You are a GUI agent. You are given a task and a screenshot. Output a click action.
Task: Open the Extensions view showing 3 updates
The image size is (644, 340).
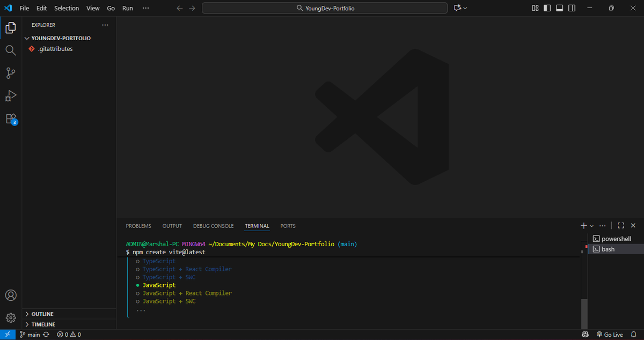10,119
